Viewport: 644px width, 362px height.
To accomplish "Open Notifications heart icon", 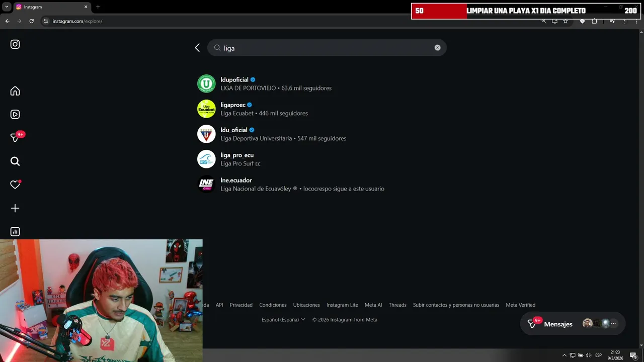I will 15,185.
